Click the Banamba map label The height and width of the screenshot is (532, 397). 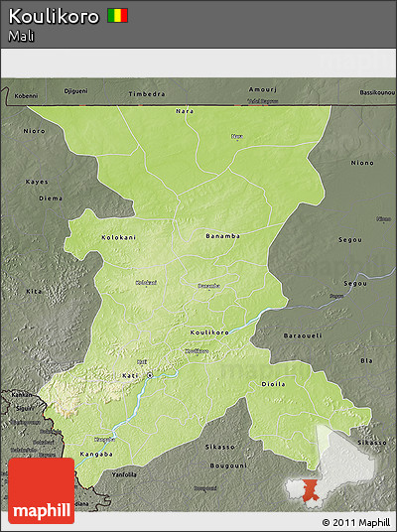tap(223, 236)
